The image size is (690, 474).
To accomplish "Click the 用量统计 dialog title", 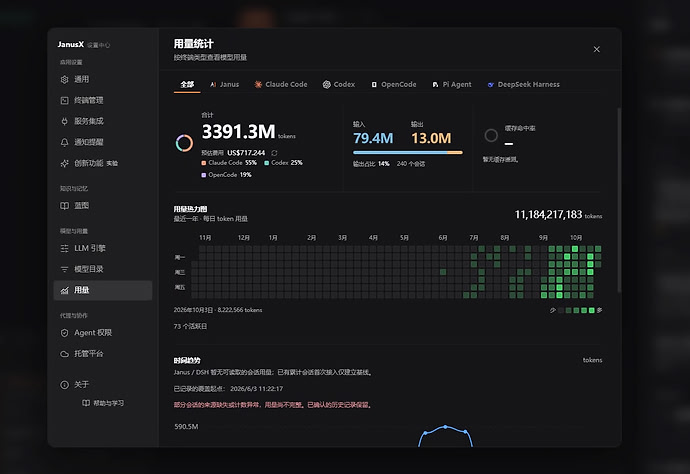I will [x=194, y=44].
